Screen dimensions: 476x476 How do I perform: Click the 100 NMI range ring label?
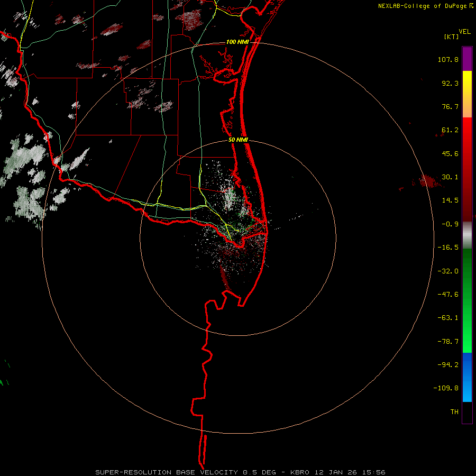tap(237, 42)
